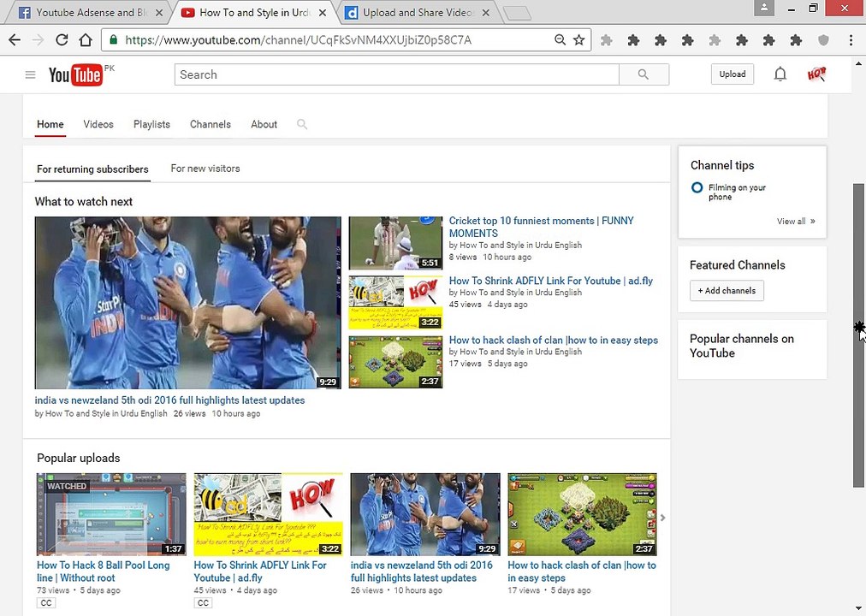The image size is (866, 616).
Task: Go back using browser back arrow
Action: 15,39
